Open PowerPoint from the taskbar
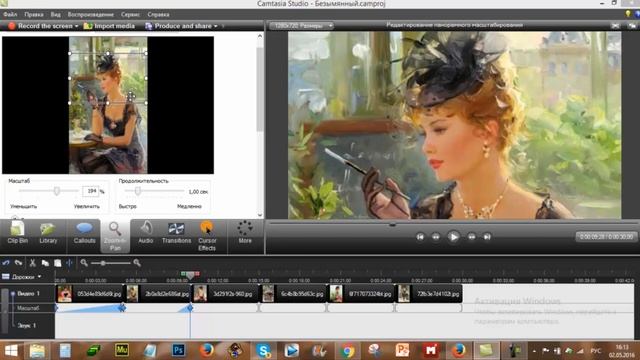 pos(402,350)
